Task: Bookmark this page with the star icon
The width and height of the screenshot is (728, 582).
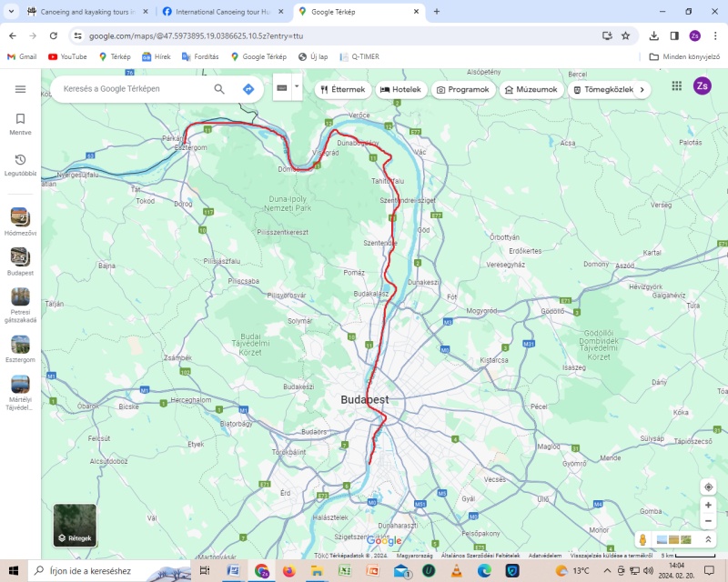Action: [x=626, y=35]
